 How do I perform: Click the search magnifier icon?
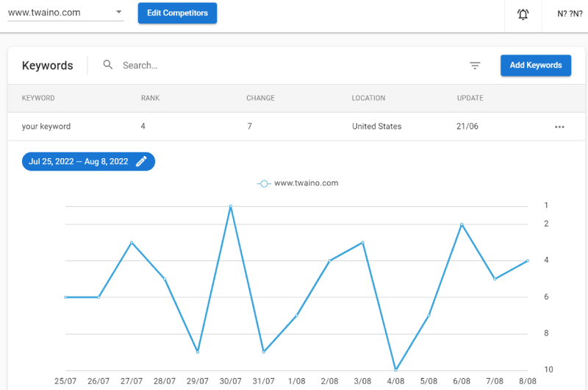107,65
